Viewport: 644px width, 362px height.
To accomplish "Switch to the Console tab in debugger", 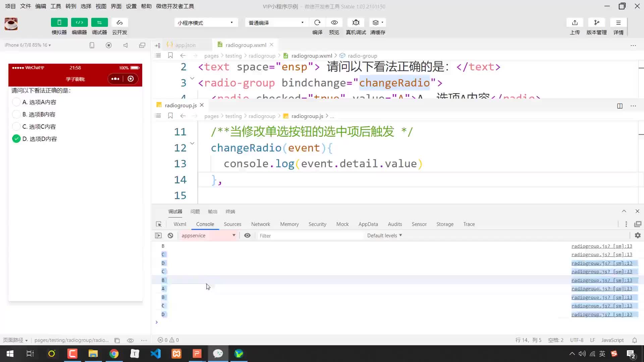I will pos(205,224).
